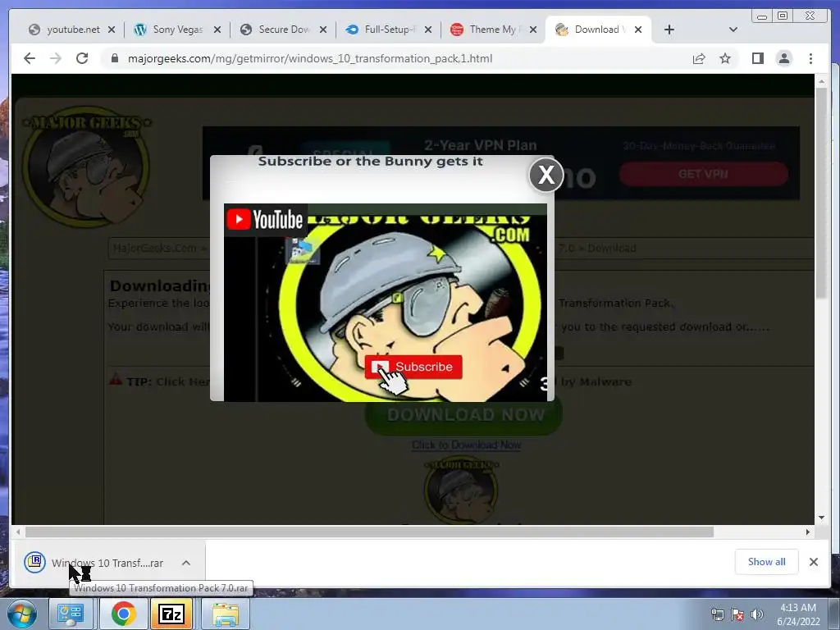Open Chrome three-dot menu
The image size is (840, 630).
810,58
